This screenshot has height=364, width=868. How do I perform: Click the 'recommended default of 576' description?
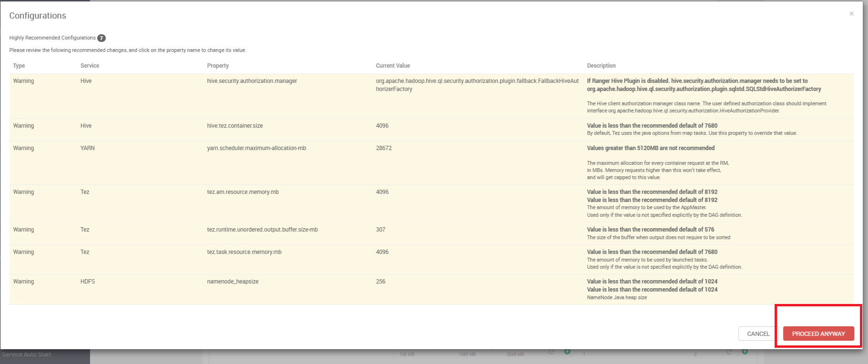(x=651, y=230)
